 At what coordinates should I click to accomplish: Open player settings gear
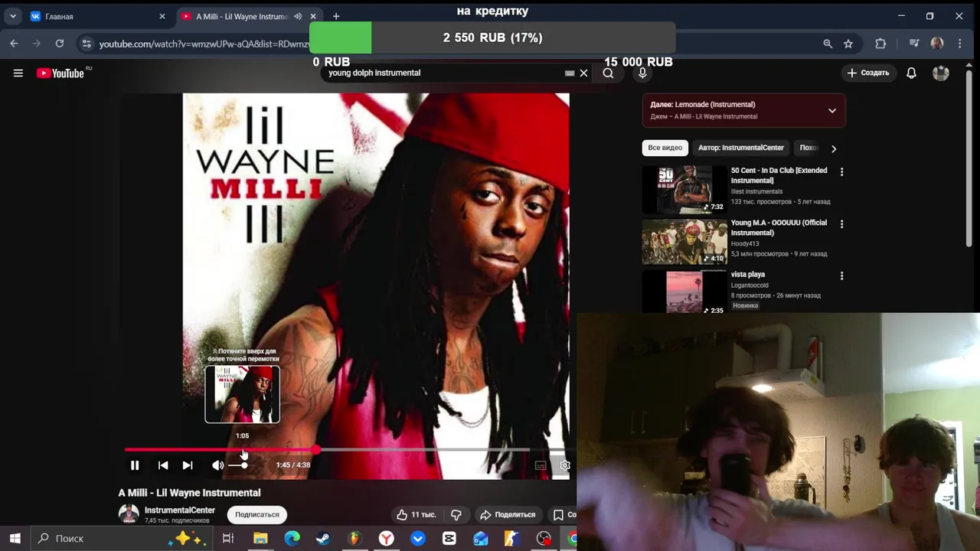tap(565, 465)
